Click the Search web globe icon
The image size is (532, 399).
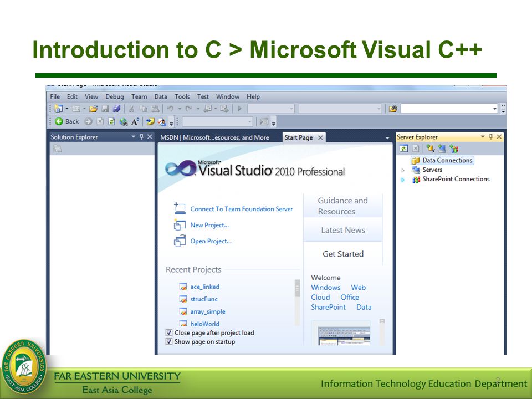(x=124, y=121)
